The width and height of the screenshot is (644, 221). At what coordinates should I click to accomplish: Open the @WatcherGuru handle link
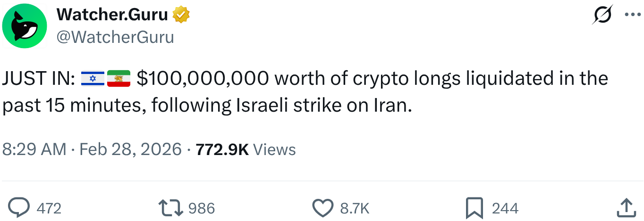(115, 37)
